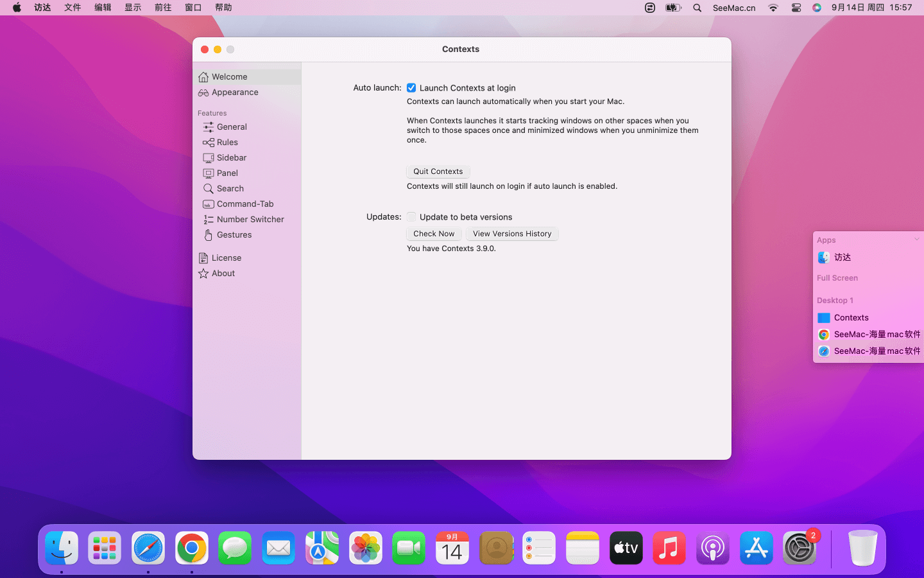Open the 编辑 menu
The height and width of the screenshot is (578, 924).
point(103,8)
